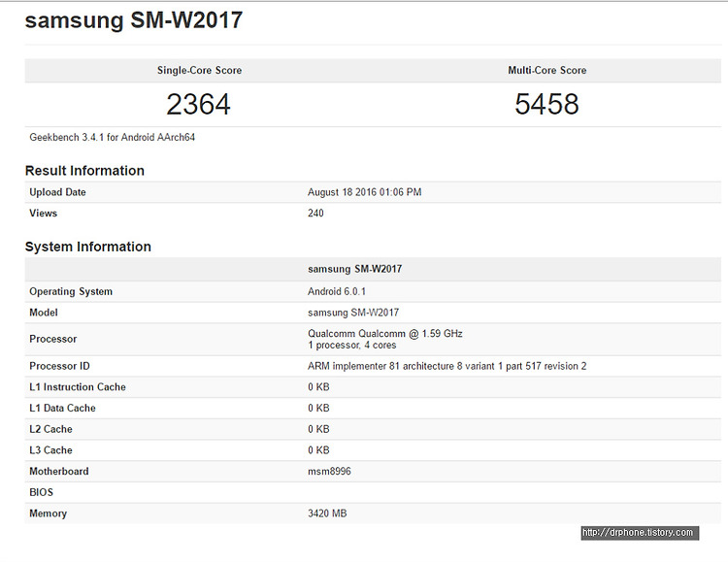728x562 pixels.
Task: Select the Multi-Core Score header
Action: click(546, 70)
